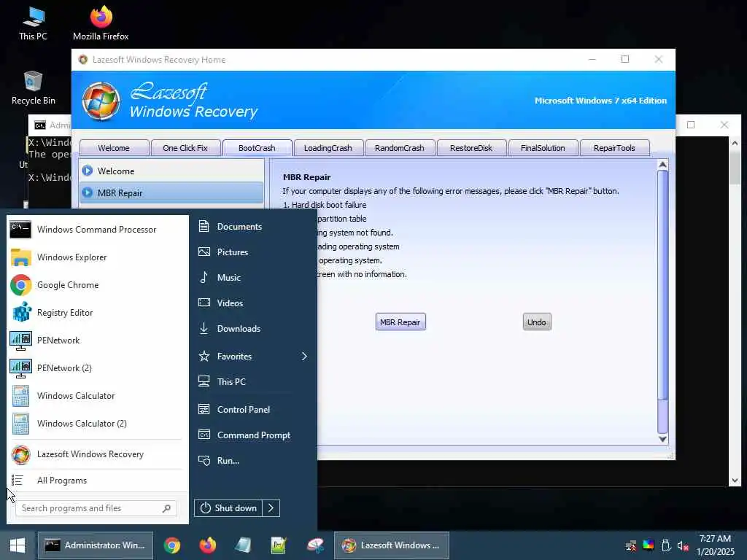The height and width of the screenshot is (560, 747).
Task: Click the green checklist taskbar icon
Action: click(x=279, y=545)
